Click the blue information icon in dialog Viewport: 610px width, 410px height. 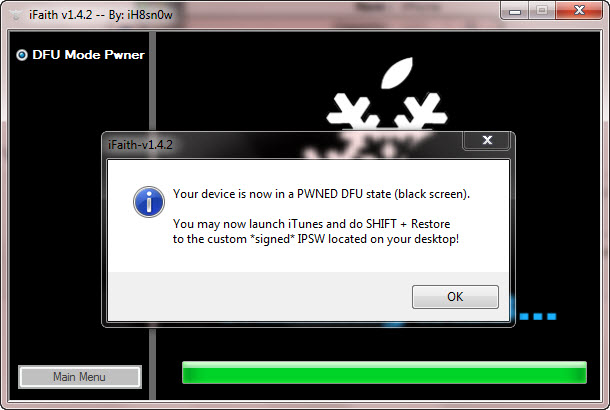coord(149,202)
